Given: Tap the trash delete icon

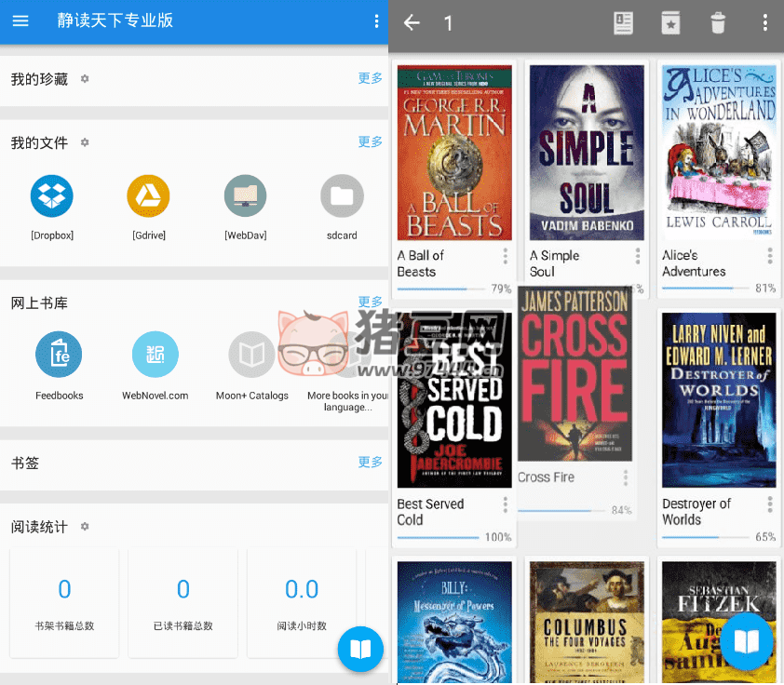Looking at the screenshot, I should pos(718,23).
